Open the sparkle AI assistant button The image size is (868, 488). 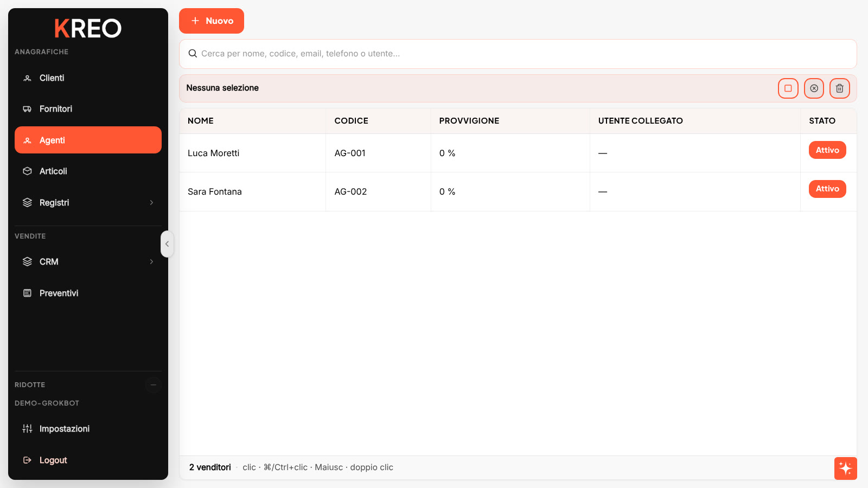tap(846, 468)
